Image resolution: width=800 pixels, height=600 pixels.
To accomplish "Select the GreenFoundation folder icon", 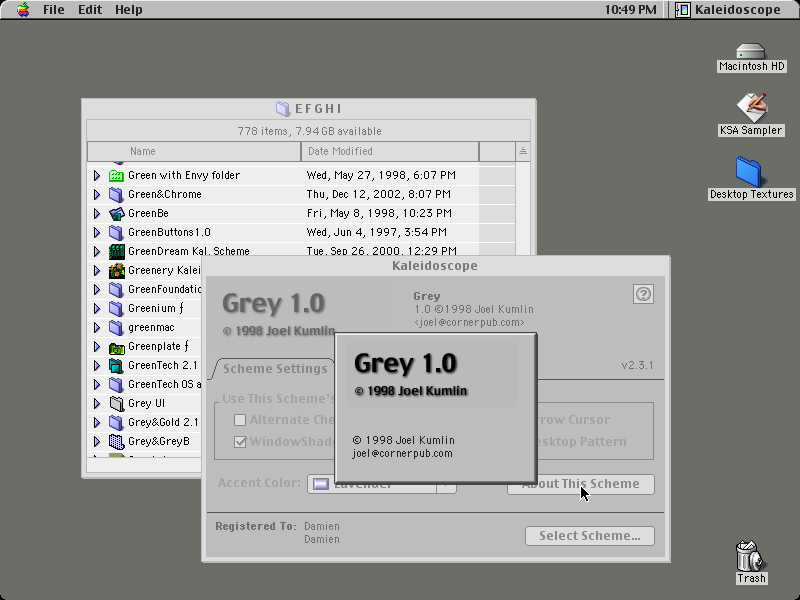I will tap(116, 289).
